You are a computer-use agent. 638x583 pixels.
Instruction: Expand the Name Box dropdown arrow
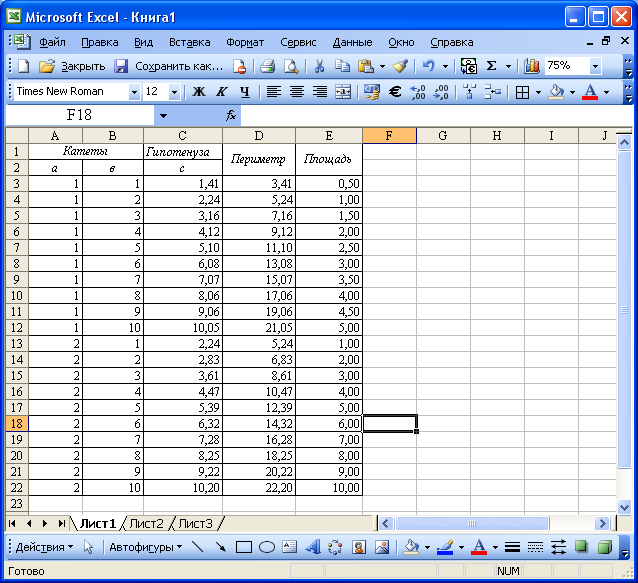(163, 116)
